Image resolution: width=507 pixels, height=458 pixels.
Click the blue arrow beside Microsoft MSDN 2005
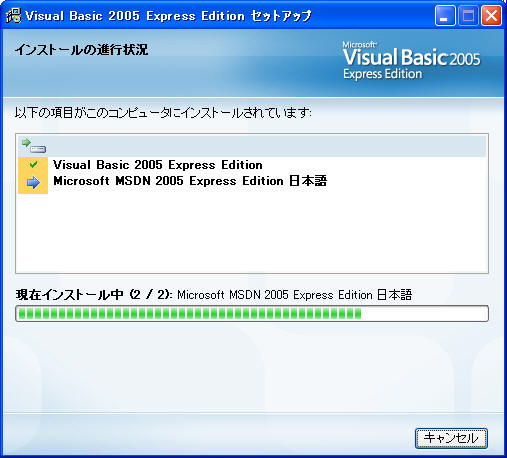pos(33,182)
